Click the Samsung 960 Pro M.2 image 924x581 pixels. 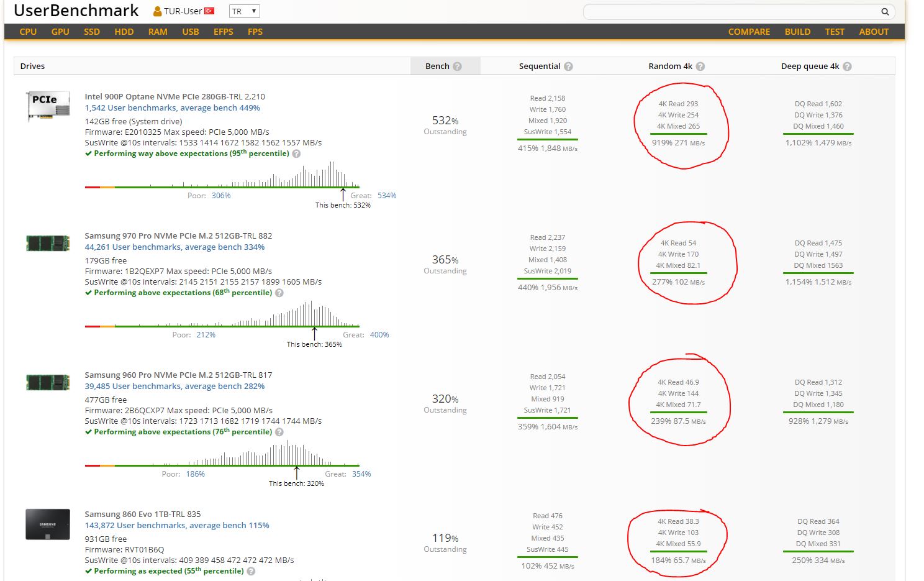coord(47,382)
